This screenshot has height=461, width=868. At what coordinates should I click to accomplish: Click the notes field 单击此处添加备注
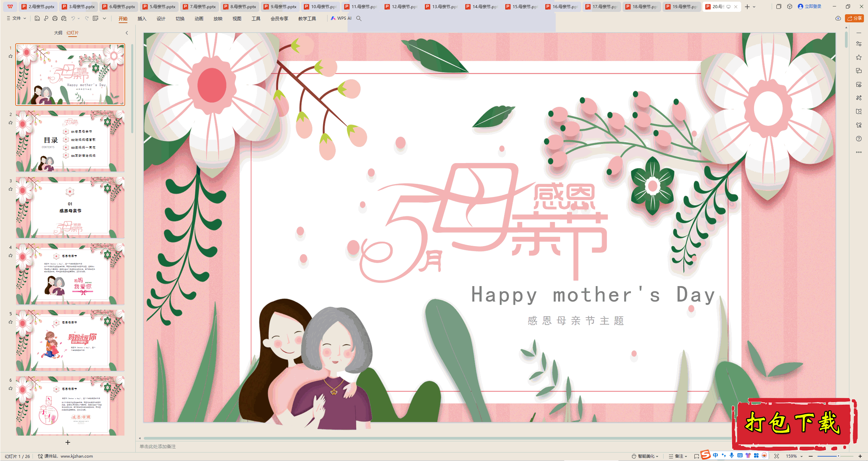click(158, 446)
